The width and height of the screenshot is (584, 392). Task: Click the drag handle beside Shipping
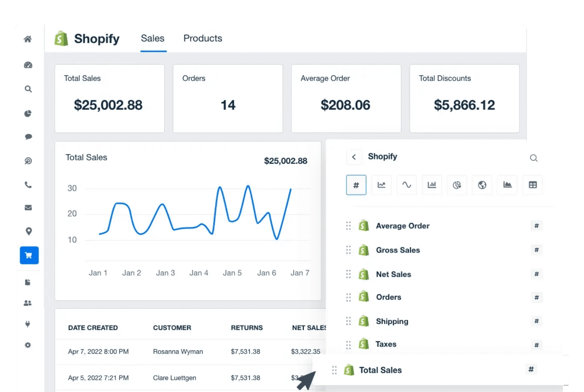pos(348,321)
